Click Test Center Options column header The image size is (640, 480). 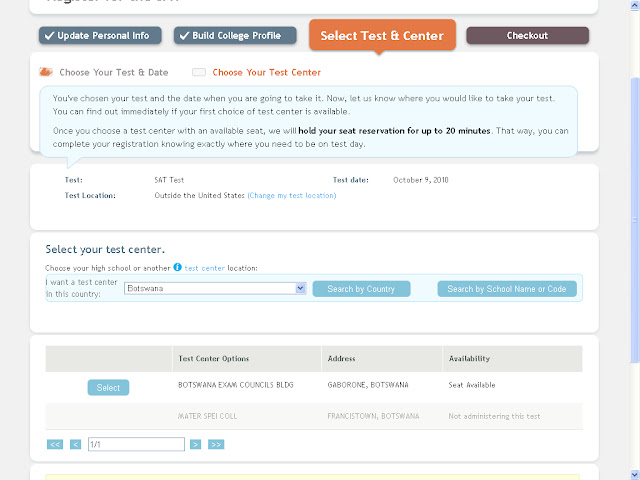(213, 358)
